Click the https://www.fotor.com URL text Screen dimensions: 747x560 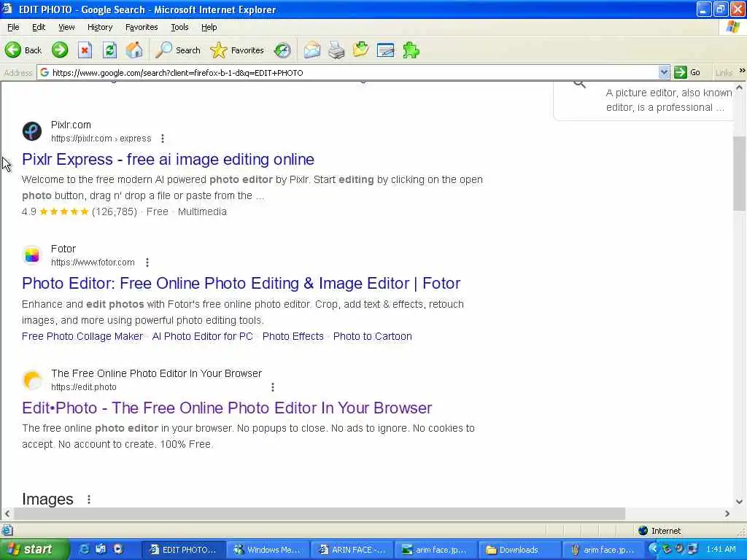coord(93,262)
